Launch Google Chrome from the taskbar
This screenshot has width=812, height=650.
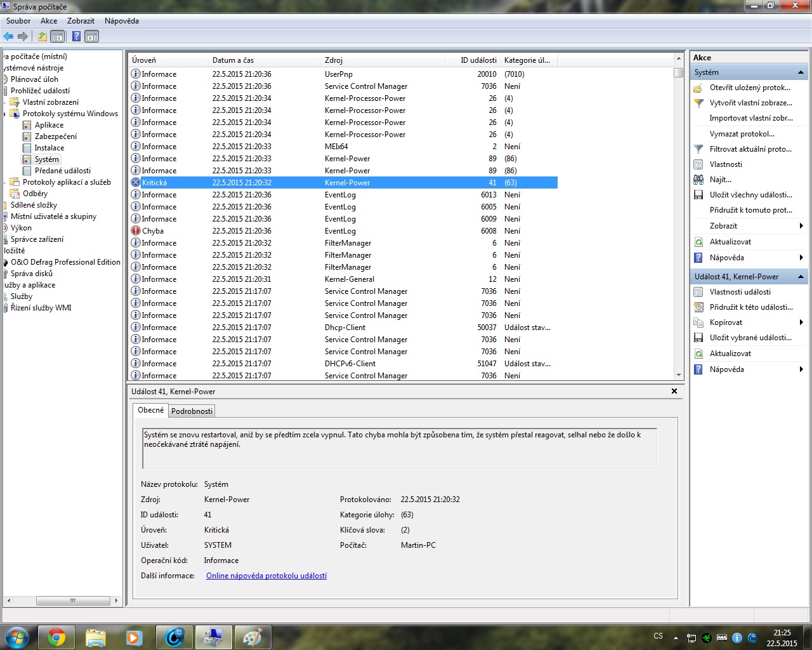click(x=56, y=637)
